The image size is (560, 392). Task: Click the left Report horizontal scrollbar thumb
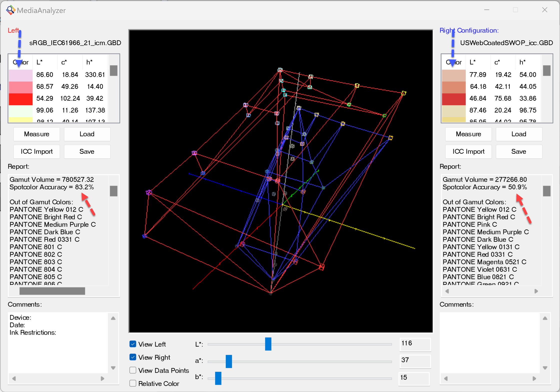tap(52, 291)
